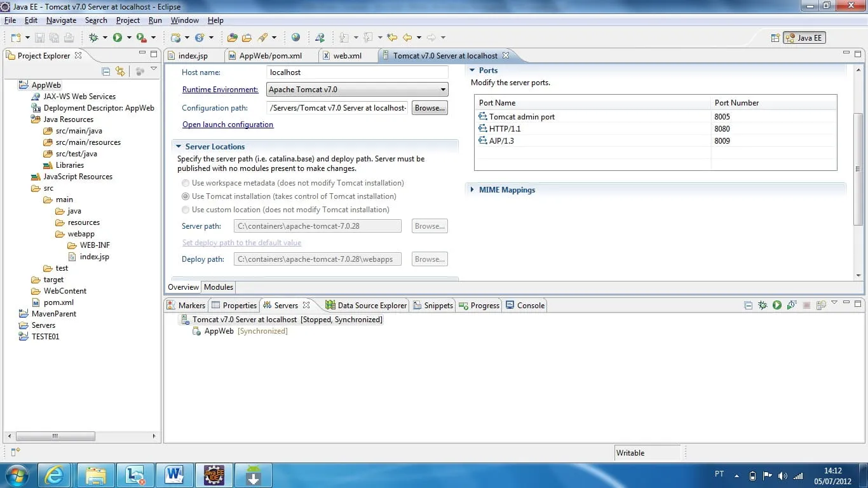
Task: Select pom.xml in Project Explorer
Action: click(58, 302)
